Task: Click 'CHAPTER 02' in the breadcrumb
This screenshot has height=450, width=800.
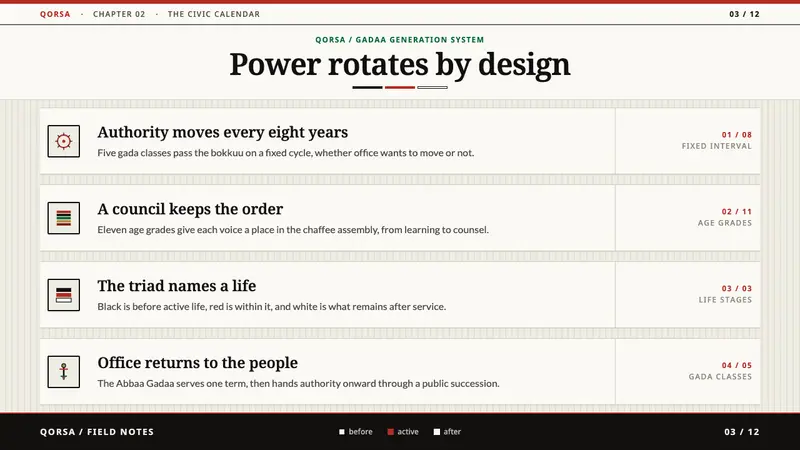Action: coord(119,14)
